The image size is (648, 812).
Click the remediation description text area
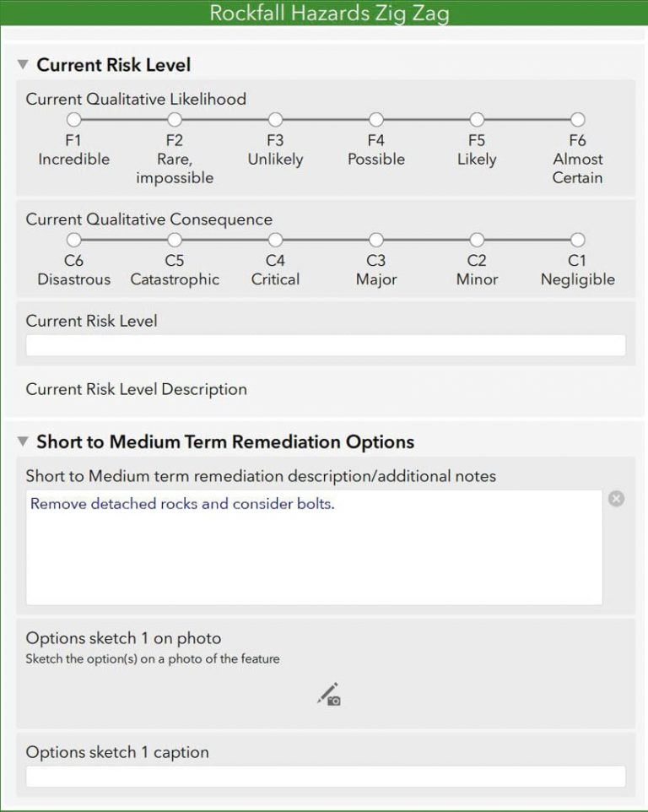[x=314, y=547]
